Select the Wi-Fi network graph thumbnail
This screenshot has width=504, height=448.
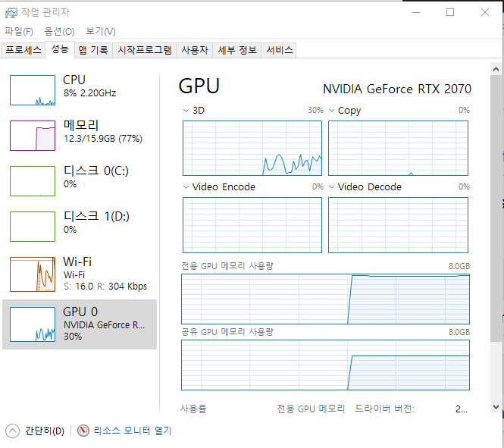click(33, 274)
